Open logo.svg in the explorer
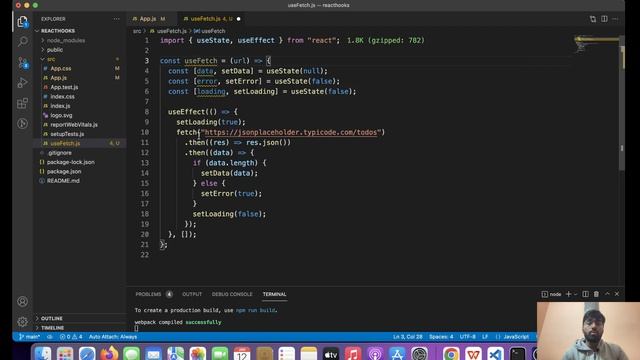The height and width of the screenshot is (360, 640). pos(61,116)
